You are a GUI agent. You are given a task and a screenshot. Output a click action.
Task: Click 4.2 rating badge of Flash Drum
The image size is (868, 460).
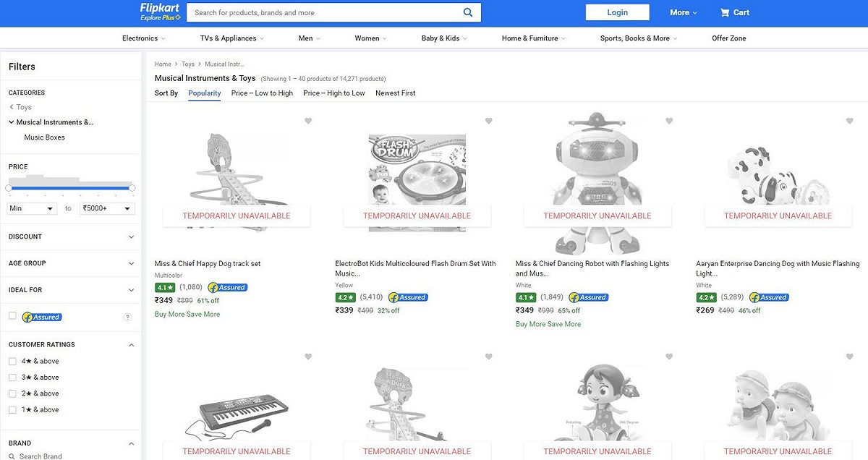345,297
